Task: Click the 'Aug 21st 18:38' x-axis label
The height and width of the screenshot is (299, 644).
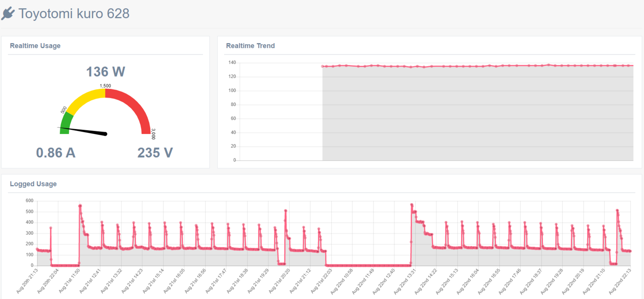Action: pyautogui.click(x=237, y=281)
